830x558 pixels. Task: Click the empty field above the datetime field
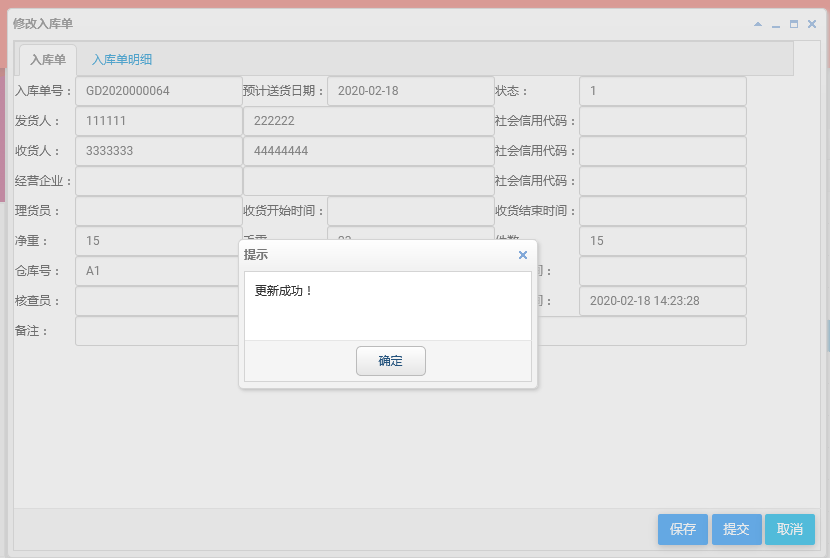click(663, 271)
